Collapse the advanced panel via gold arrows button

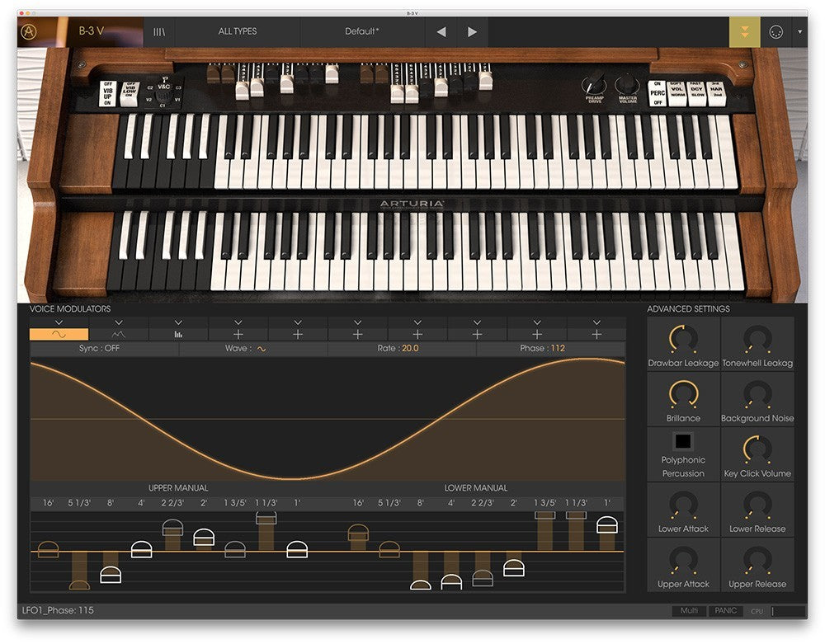tap(744, 31)
